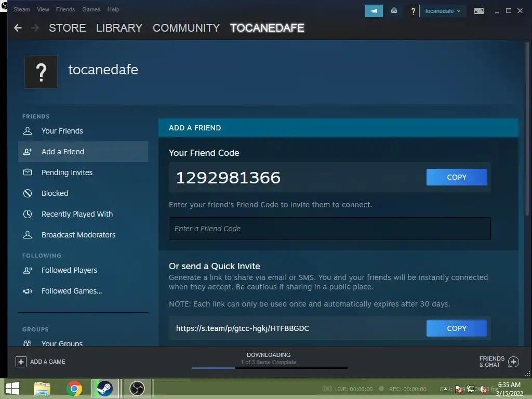Open the Games menu

coord(91,9)
